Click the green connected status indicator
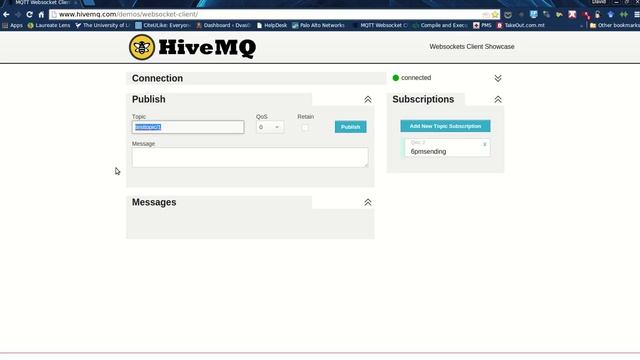 (396, 78)
